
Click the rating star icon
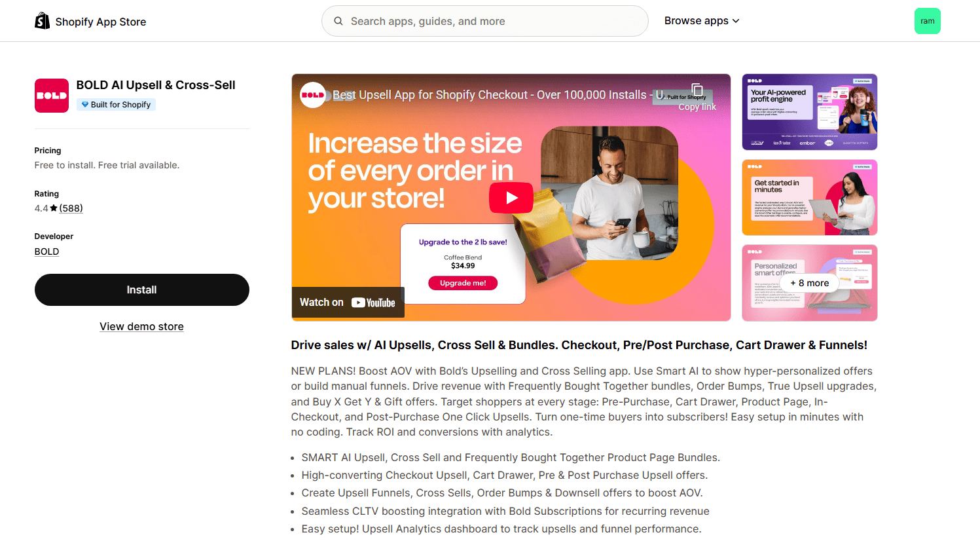[x=54, y=208]
